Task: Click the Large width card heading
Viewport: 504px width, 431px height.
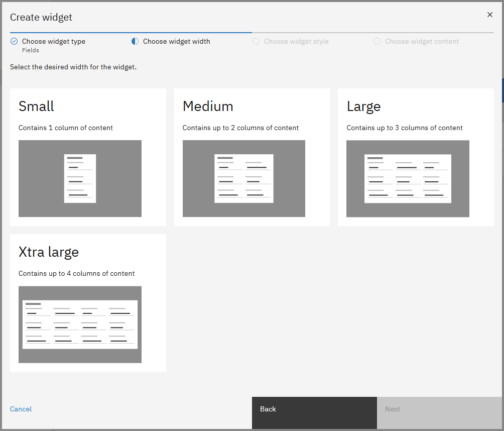Action: coord(363,106)
